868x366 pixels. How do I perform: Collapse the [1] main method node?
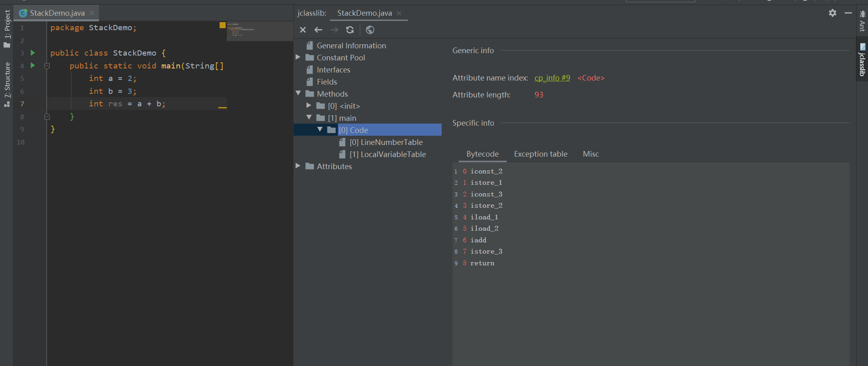tap(309, 118)
